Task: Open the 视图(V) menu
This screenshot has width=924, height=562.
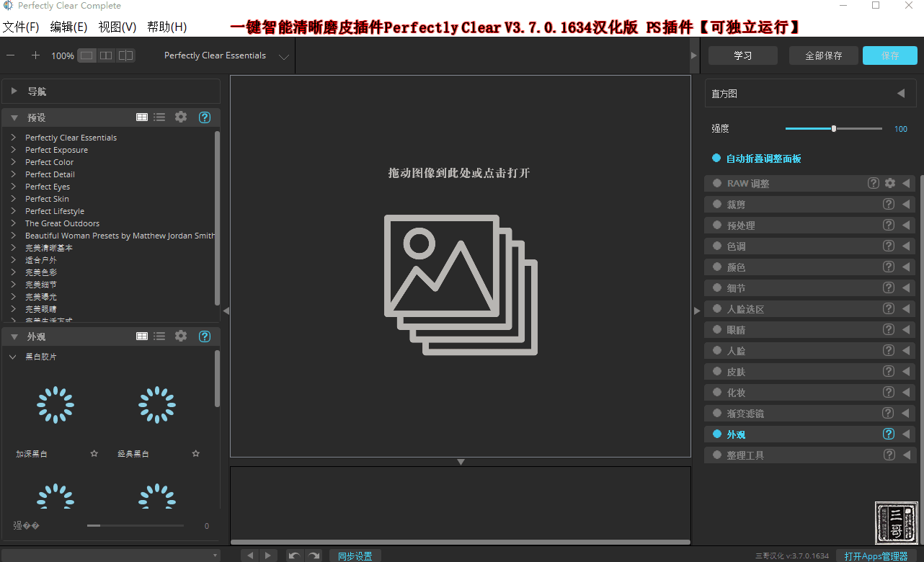Action: (x=117, y=27)
